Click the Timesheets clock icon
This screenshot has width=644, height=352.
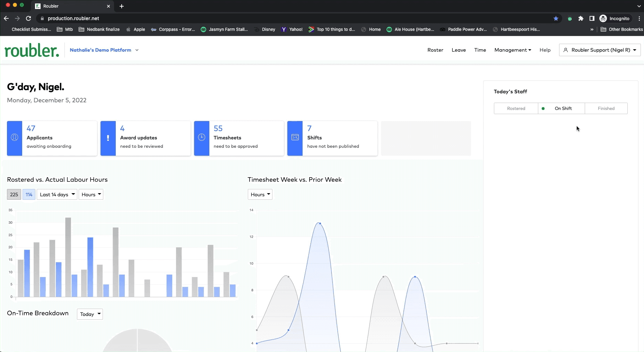pos(202,138)
